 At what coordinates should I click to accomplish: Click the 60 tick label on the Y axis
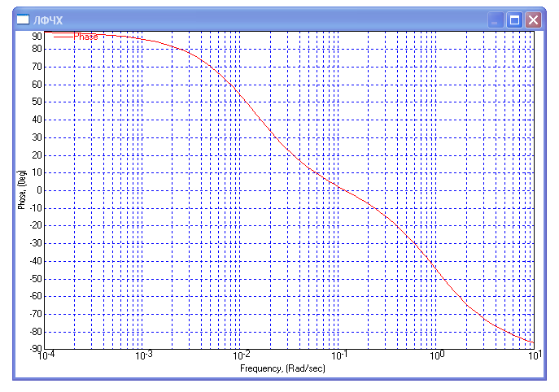[37, 85]
